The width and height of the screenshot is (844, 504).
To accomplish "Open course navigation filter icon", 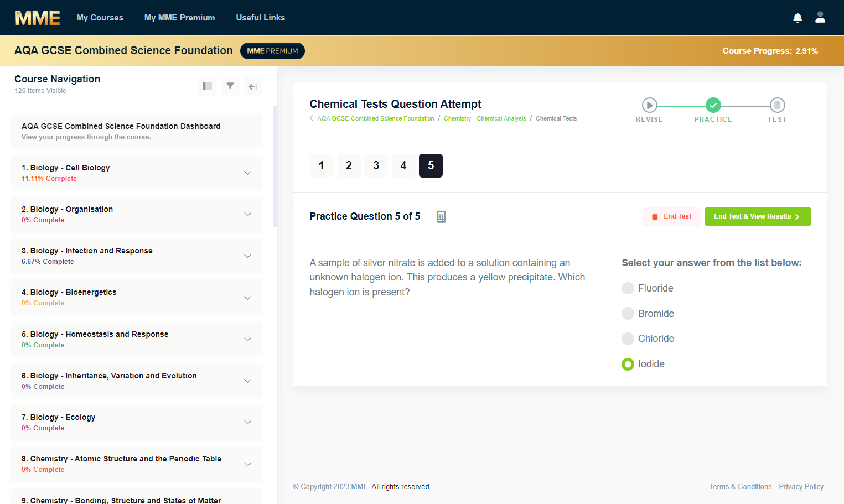I will [x=230, y=86].
